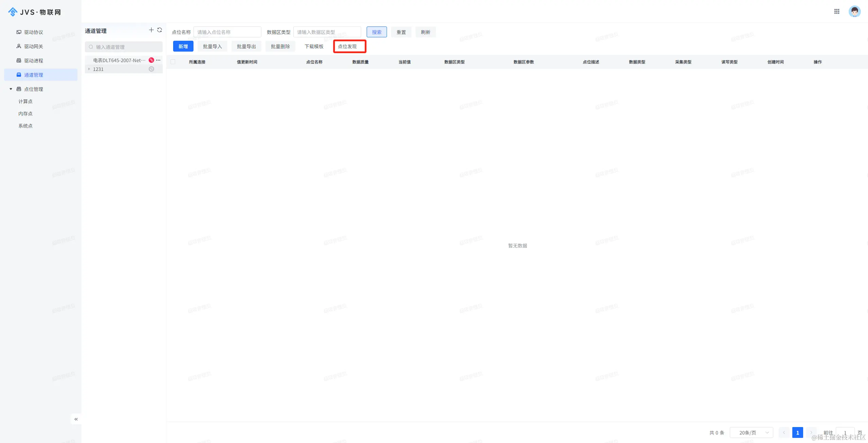Collapse the sidebar with double-chevron icon
The image size is (868, 443).
coord(76,419)
